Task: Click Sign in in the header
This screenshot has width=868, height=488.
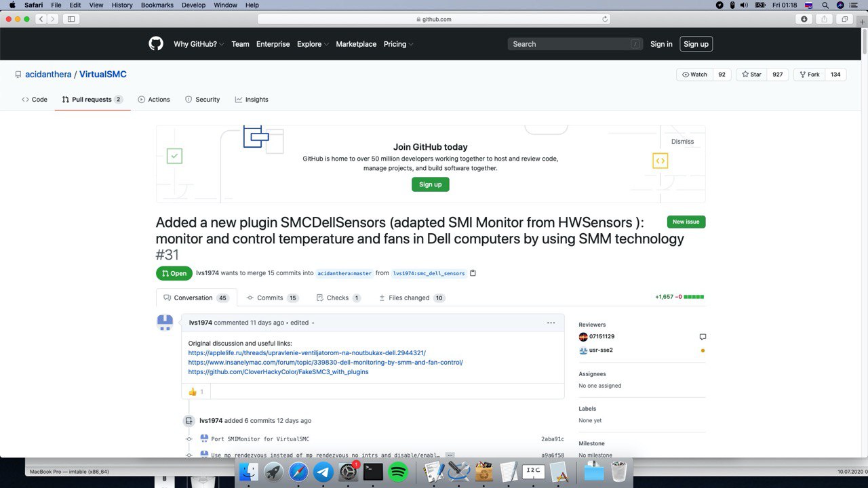Action: click(661, 44)
